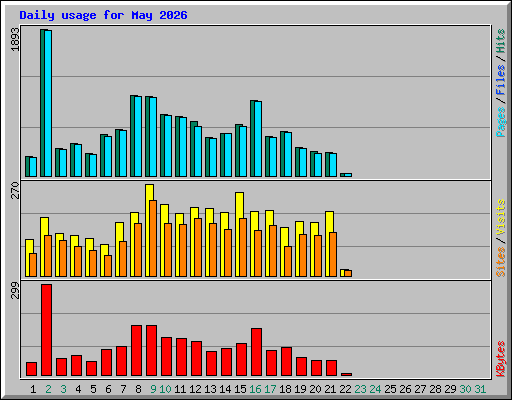Click day 19 on the x-axis
This screenshot has height=400, width=512.
coord(300,389)
